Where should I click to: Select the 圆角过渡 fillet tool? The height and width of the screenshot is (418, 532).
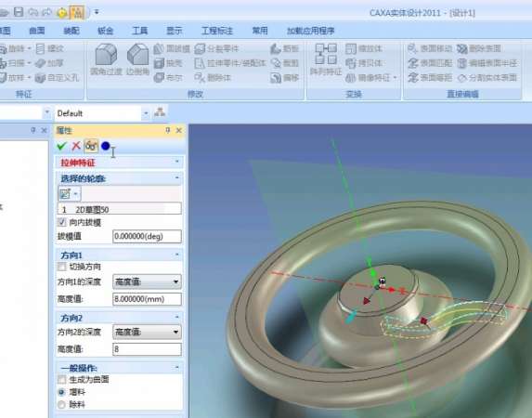(x=106, y=59)
